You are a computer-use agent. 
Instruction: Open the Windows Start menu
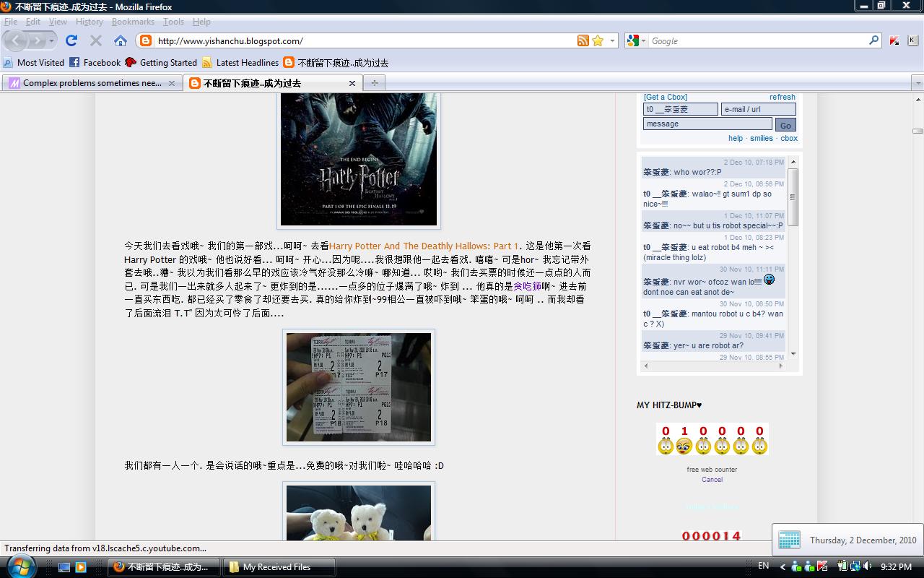[x=19, y=566]
